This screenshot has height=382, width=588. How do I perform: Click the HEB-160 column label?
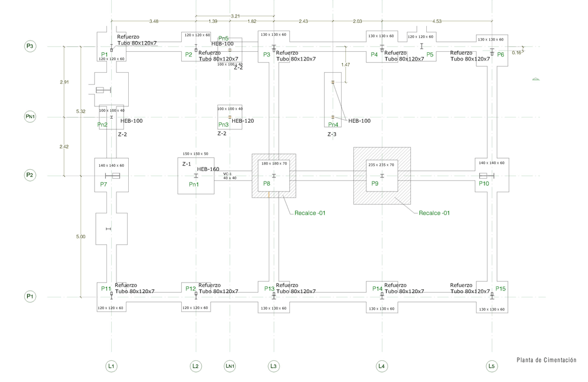(208, 169)
